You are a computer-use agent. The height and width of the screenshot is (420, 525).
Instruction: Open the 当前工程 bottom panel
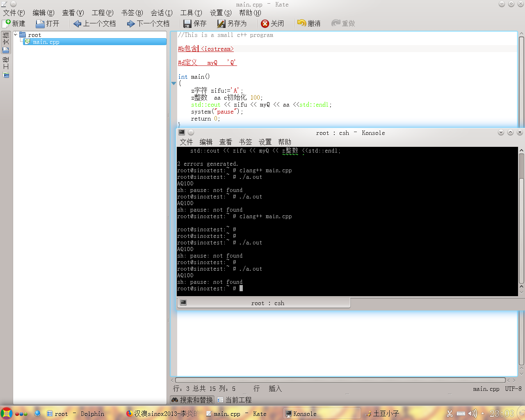pyautogui.click(x=235, y=400)
